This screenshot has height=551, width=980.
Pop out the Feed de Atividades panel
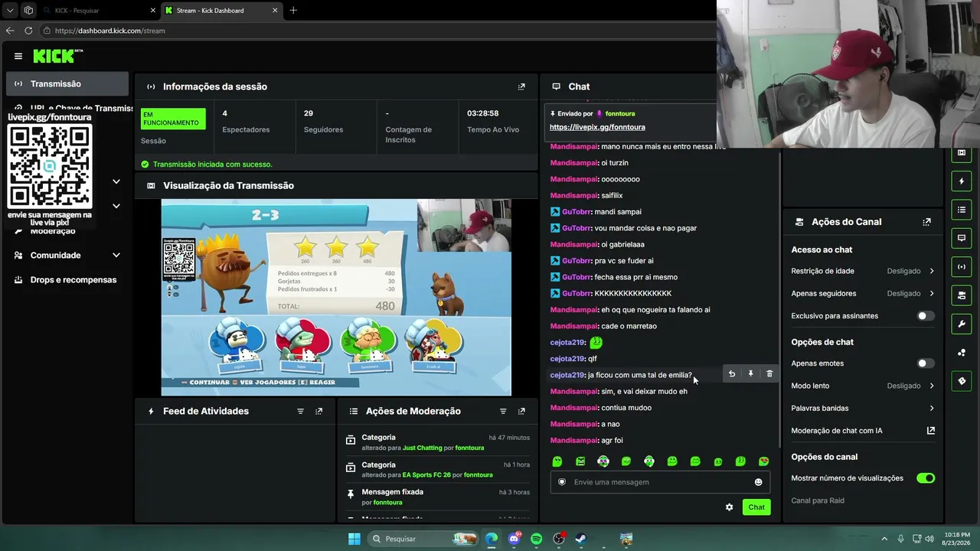point(319,411)
